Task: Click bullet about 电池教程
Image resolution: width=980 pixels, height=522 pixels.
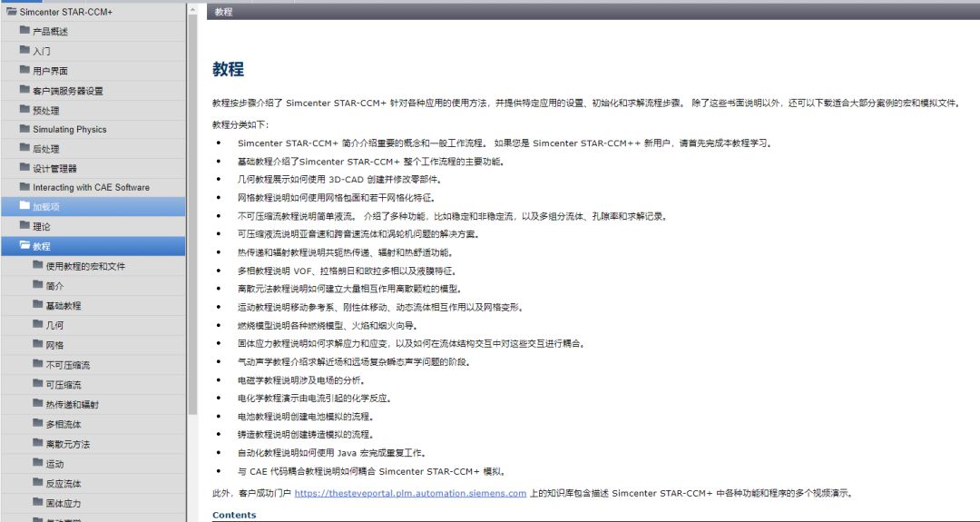Action: tap(305, 416)
